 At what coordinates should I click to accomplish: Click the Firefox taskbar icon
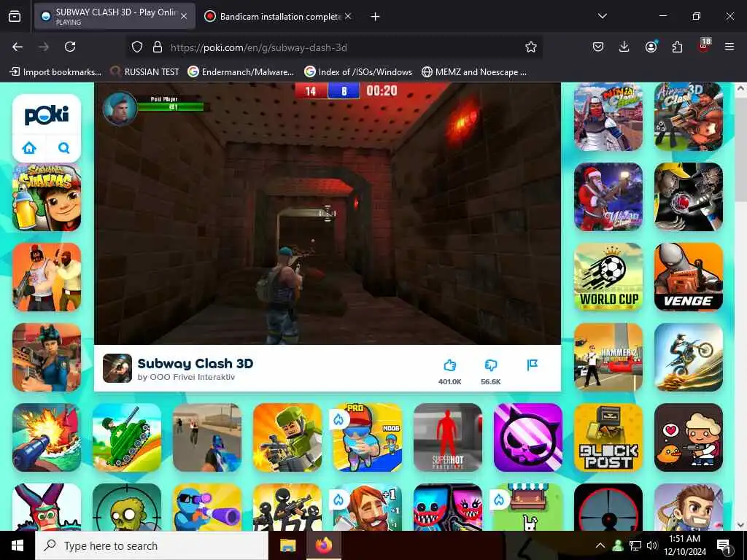point(324,545)
